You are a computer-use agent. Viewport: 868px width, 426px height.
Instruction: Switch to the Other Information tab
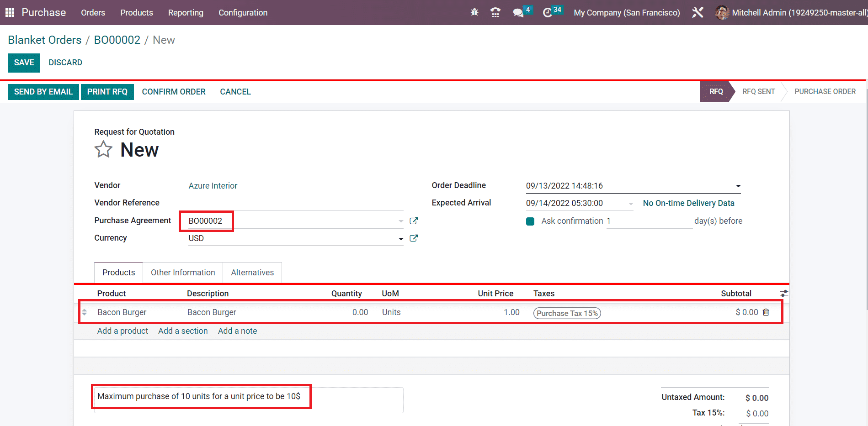click(x=183, y=273)
